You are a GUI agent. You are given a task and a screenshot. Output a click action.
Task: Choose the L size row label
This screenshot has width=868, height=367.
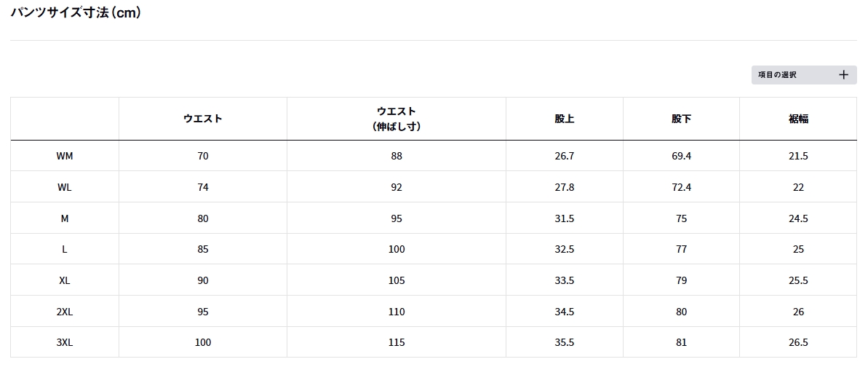tap(65, 249)
